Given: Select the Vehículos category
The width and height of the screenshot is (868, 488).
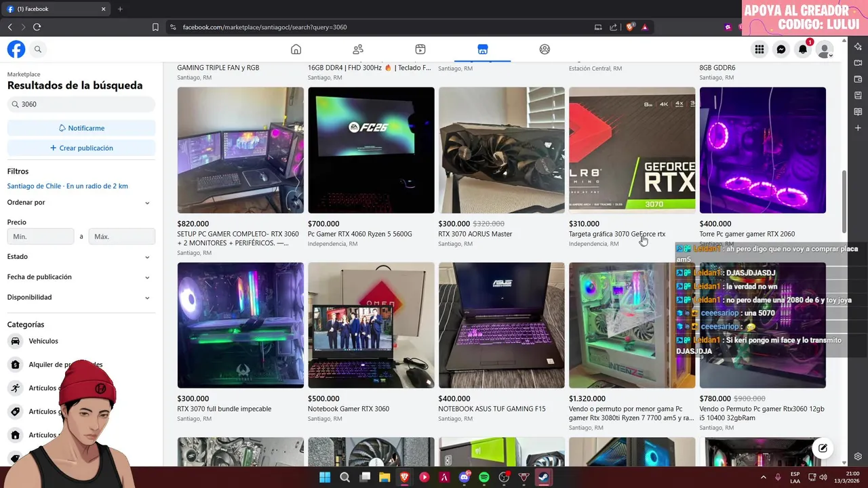Looking at the screenshot, I should point(43,341).
